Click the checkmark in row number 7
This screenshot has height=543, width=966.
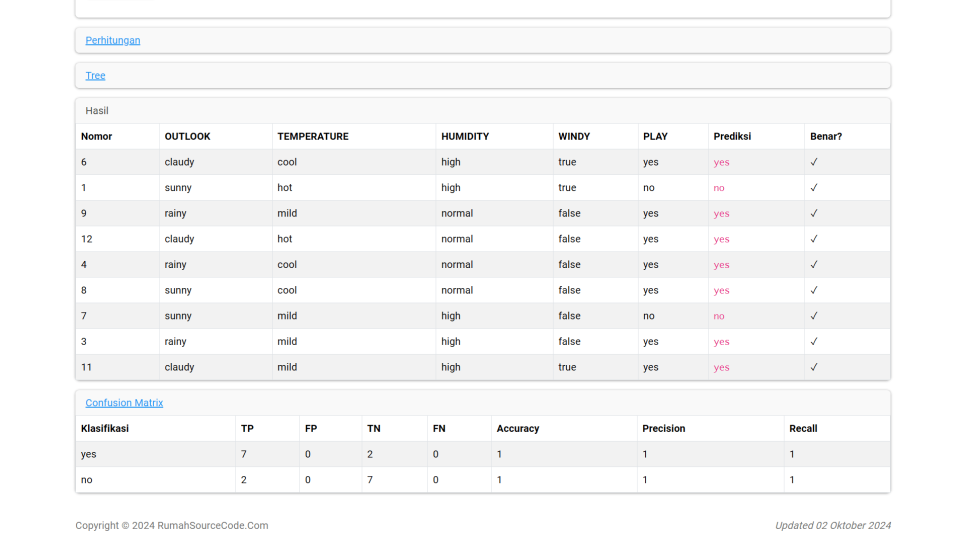pyautogui.click(x=814, y=316)
